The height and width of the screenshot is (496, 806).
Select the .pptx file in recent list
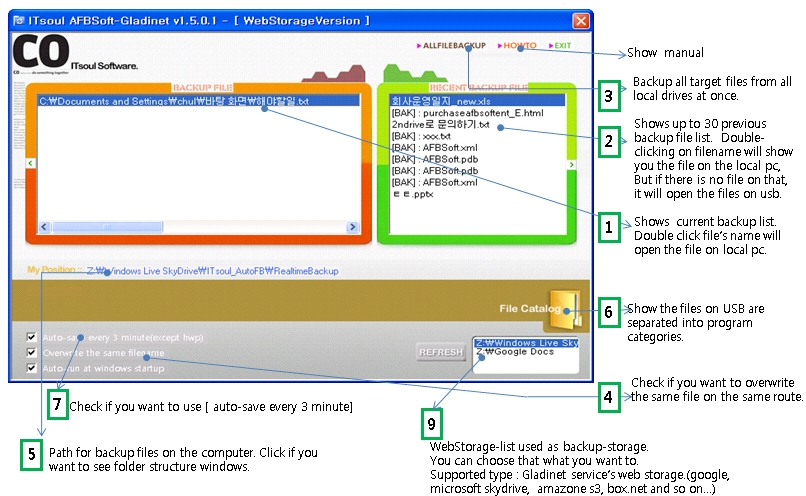[414, 194]
